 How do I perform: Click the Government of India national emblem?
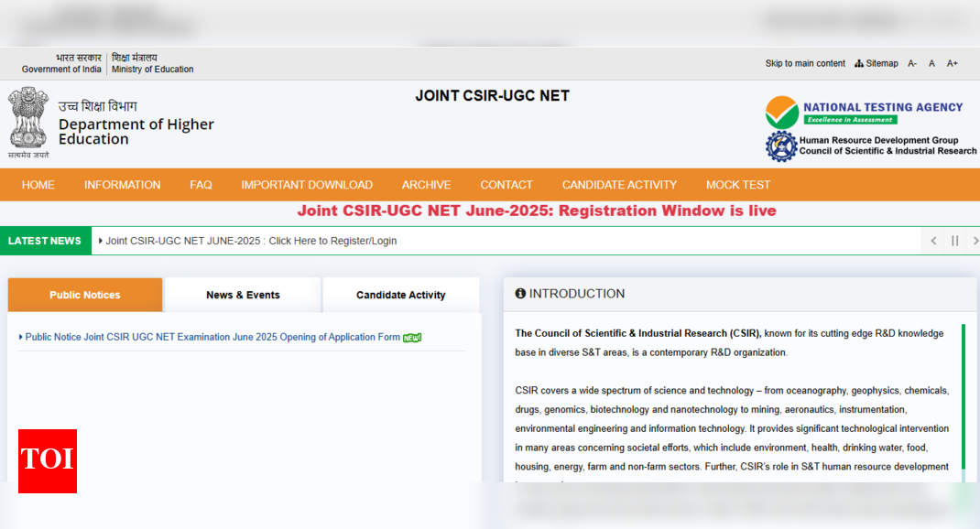[x=28, y=118]
